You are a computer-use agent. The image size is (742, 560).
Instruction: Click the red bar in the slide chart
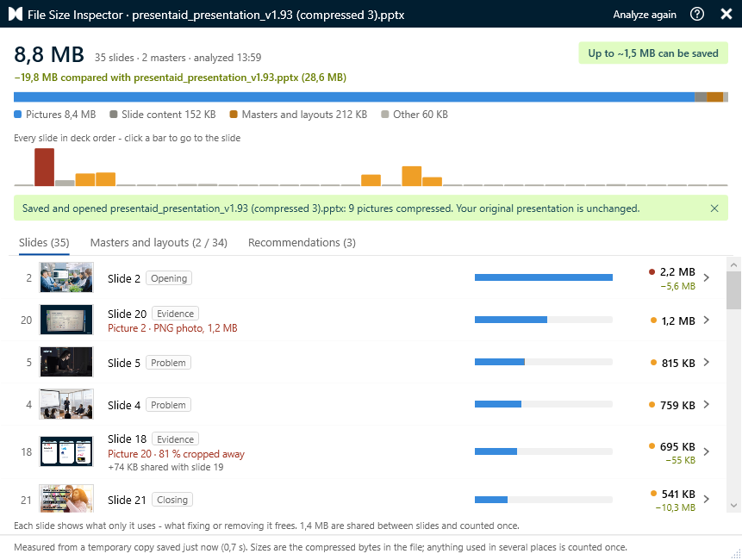pyautogui.click(x=44, y=167)
